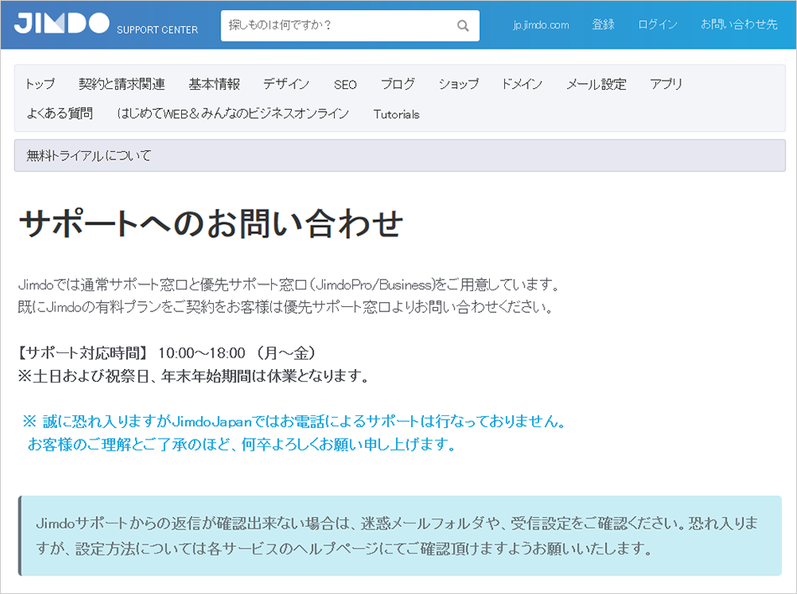Click the blue line お客様のご理解とご了承のほど
This screenshot has width=797, height=594.
[x=241, y=445]
